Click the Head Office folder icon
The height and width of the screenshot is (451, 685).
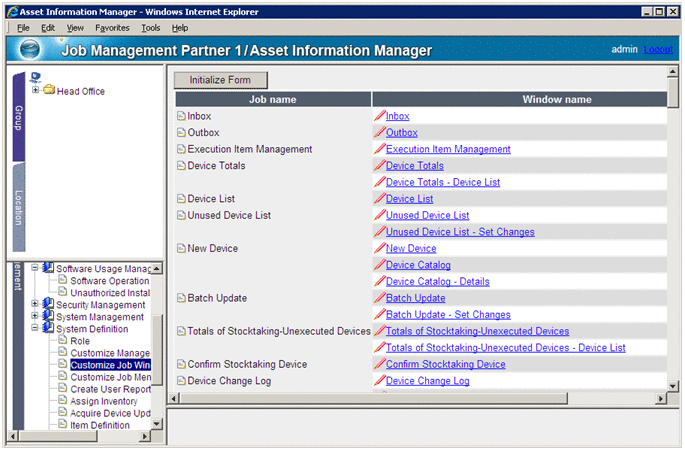pos(49,91)
